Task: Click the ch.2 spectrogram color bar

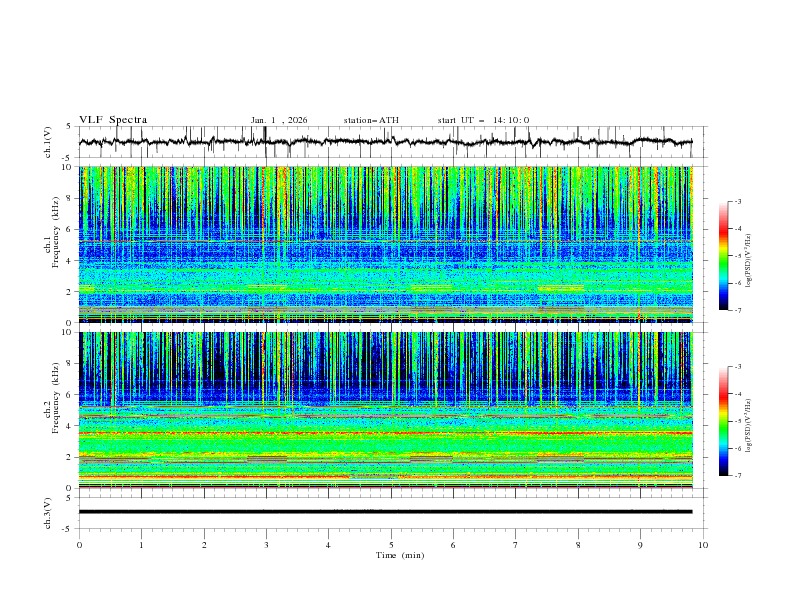Action: (723, 421)
